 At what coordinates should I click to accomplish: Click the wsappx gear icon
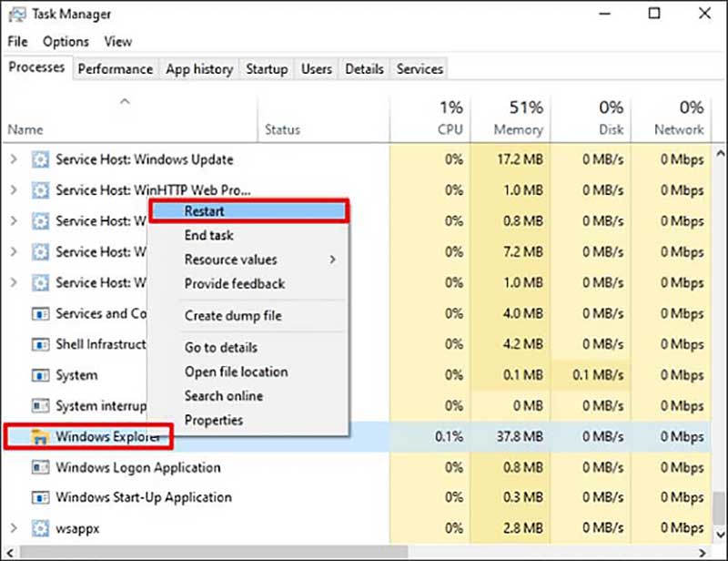tap(40, 528)
